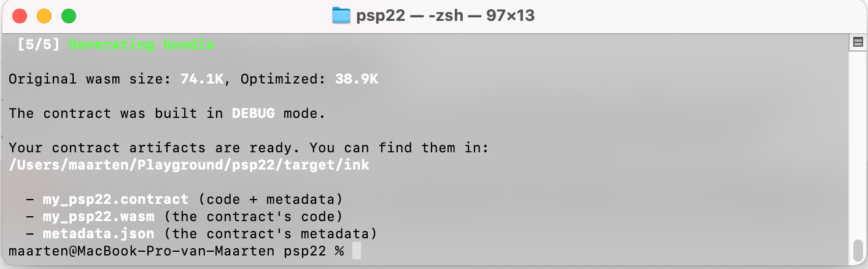The image size is (868, 269).
Task: Click the vertical scrollbar thumb
Action: click(x=858, y=251)
